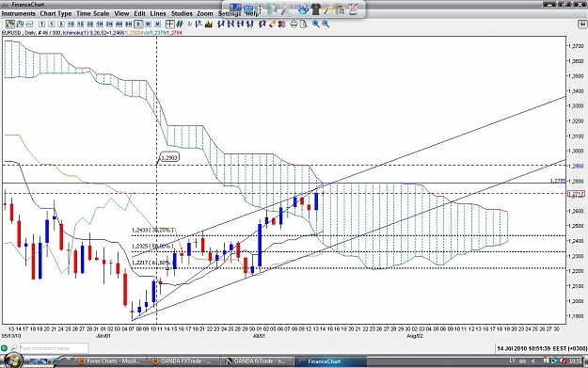Click the FinanceChart taskbar button
Viewport: 588px width, 368px height.
(330, 361)
